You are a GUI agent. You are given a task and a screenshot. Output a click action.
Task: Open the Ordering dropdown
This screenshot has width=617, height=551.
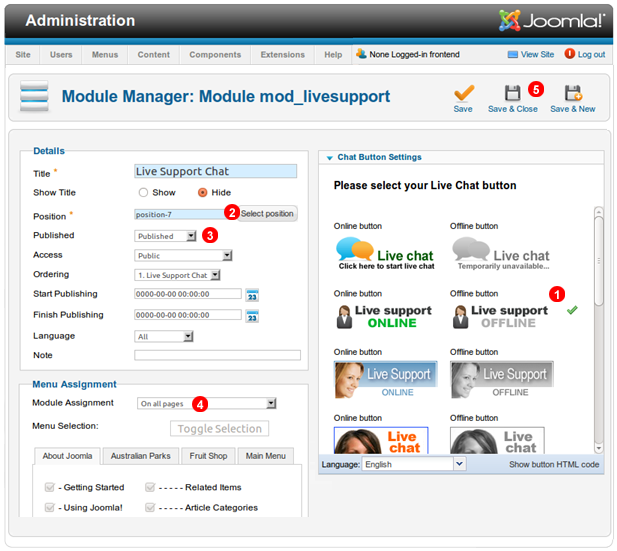[x=177, y=275]
